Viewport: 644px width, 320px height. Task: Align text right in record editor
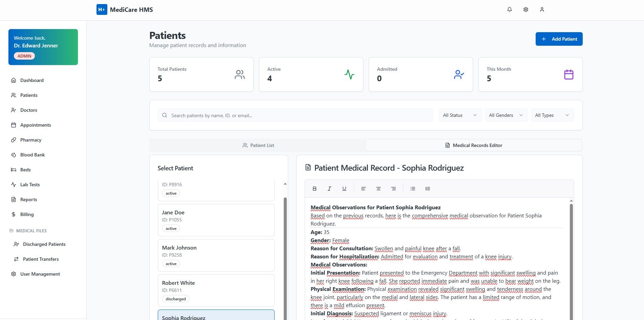tap(393, 189)
